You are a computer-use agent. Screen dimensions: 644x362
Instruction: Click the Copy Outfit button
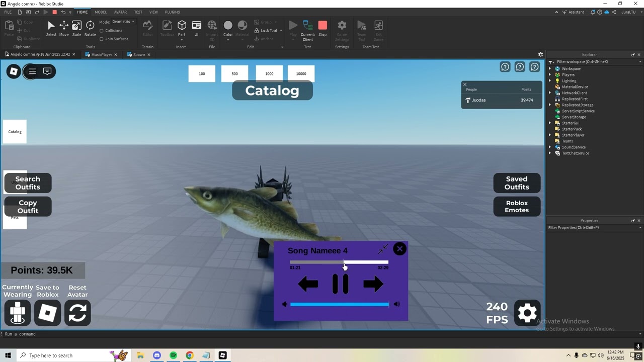[x=28, y=207]
